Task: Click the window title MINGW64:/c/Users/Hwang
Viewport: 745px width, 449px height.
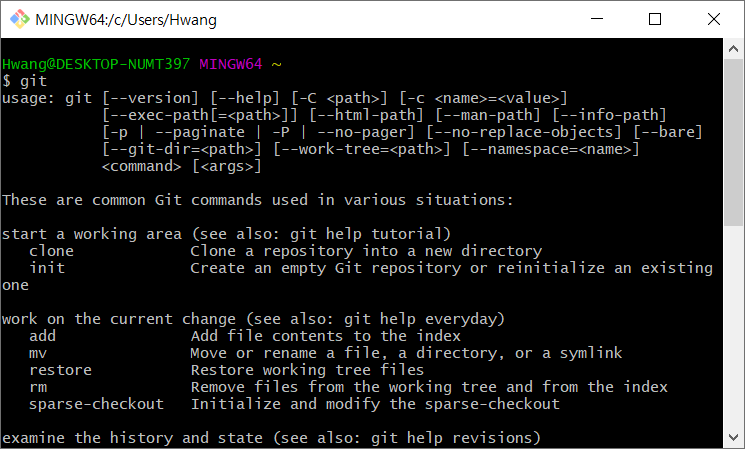Action: 126,20
